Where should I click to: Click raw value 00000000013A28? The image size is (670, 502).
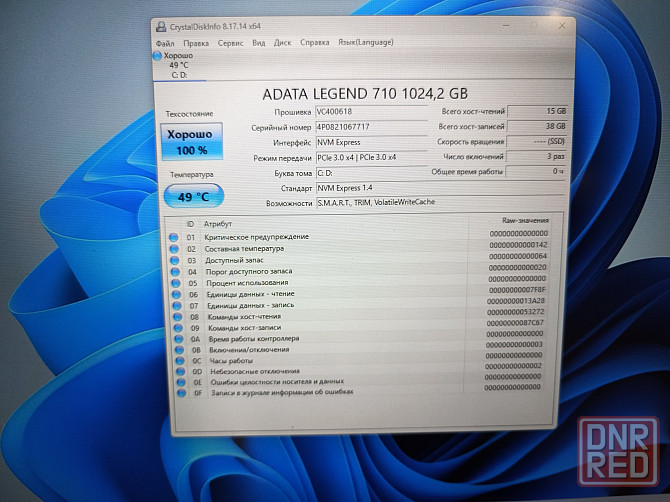(516, 301)
